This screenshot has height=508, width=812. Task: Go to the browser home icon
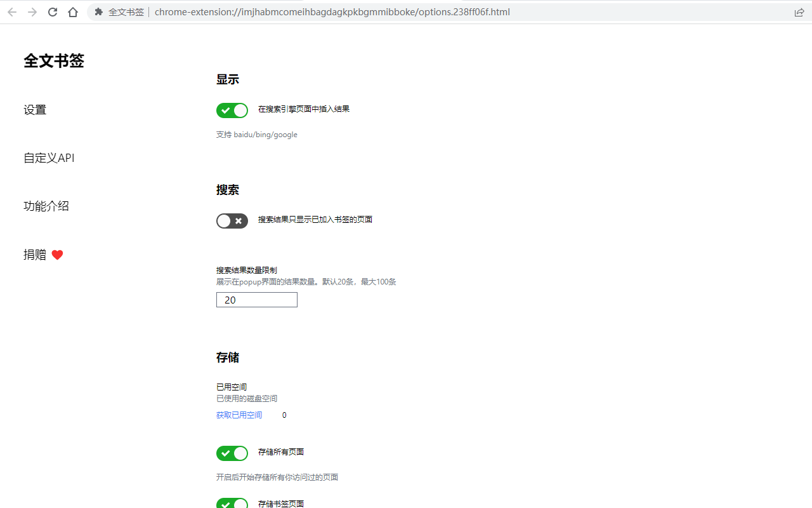[x=73, y=12]
